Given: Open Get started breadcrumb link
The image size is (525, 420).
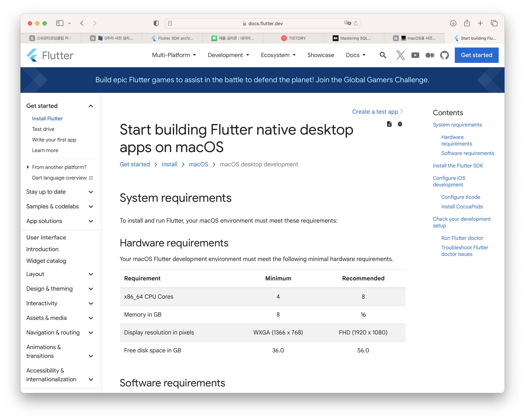Looking at the screenshot, I should (135, 164).
